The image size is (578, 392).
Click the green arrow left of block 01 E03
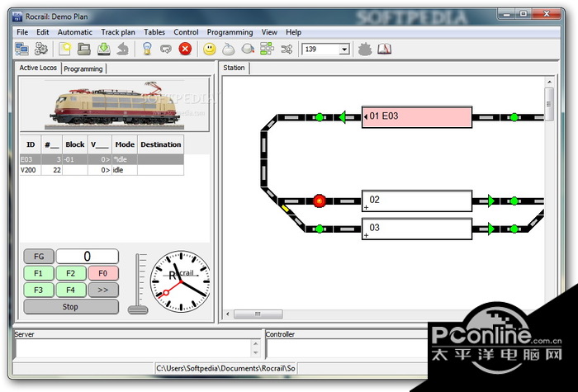tap(343, 117)
